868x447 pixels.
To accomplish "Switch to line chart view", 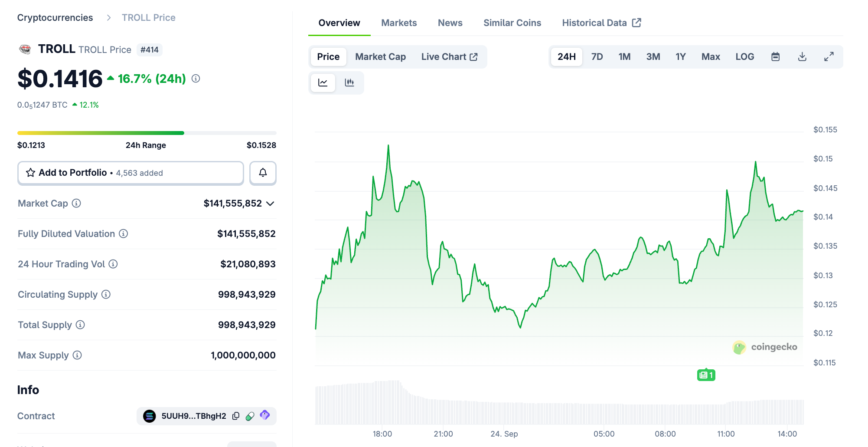I will 323,82.
